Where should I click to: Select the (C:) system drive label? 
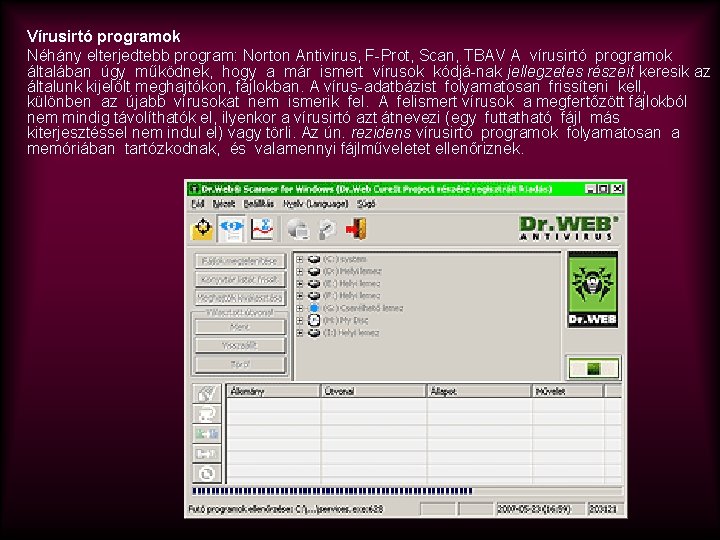[x=344, y=259]
